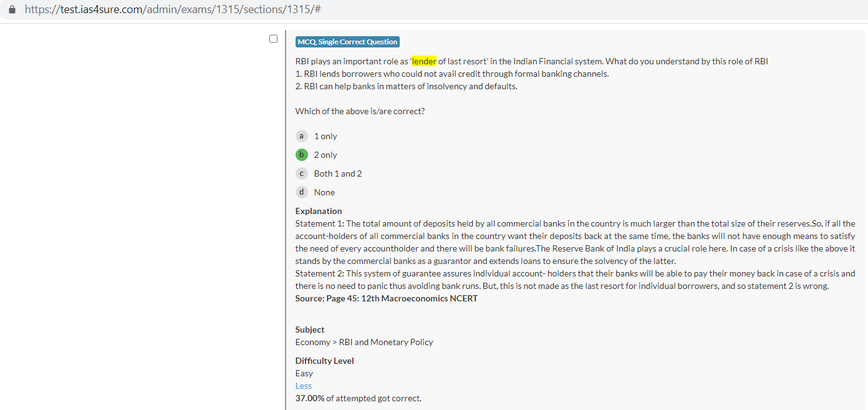The height and width of the screenshot is (410, 868).
Task: Click the MCQ Single Correct Question badge
Action: [x=347, y=42]
